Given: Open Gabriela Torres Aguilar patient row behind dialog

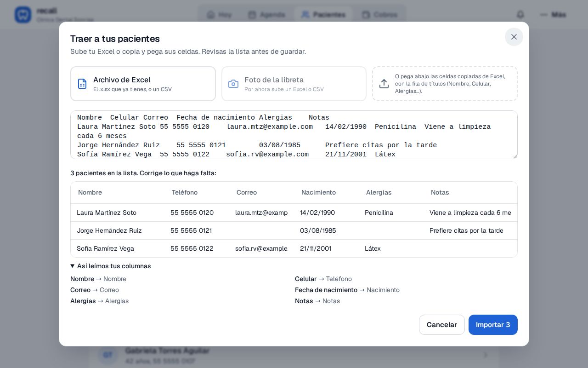Looking at the screenshot, I should click(294, 355).
